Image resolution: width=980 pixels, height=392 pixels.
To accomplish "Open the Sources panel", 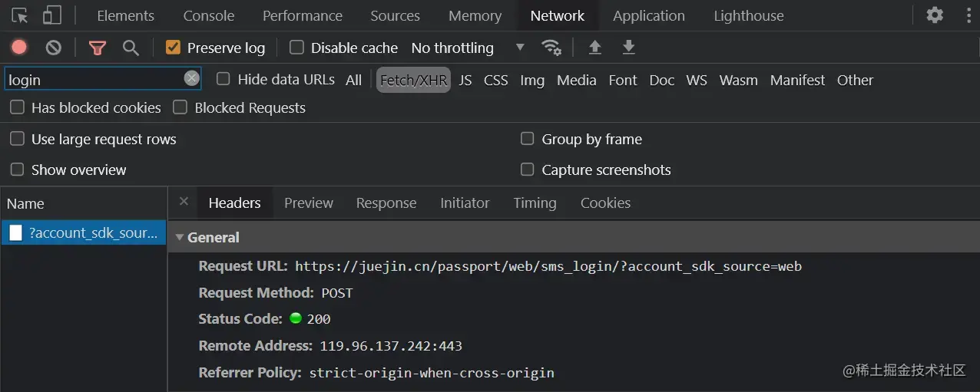I will click(395, 15).
